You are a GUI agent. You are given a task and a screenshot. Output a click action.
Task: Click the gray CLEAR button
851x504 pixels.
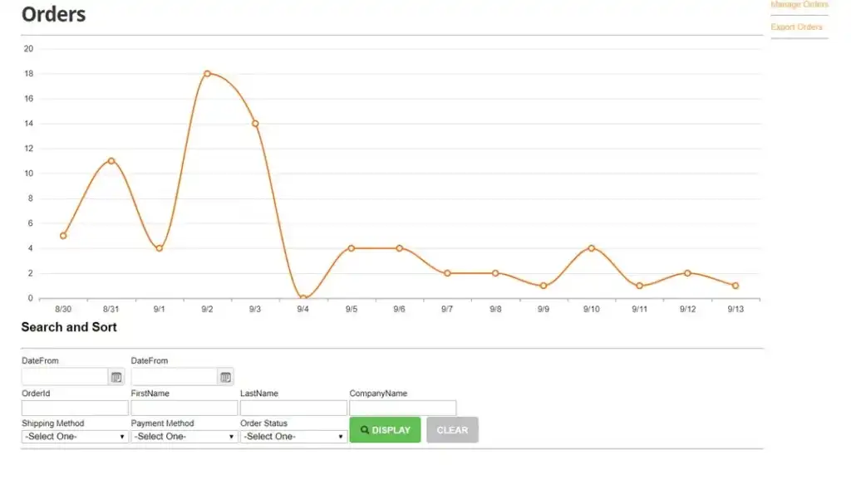click(x=452, y=429)
